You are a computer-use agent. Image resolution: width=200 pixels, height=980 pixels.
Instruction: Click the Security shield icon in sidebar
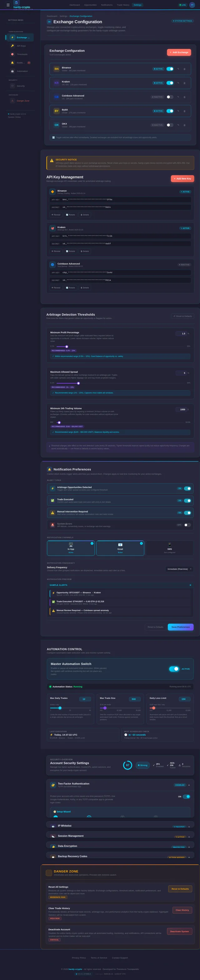(x=12, y=86)
